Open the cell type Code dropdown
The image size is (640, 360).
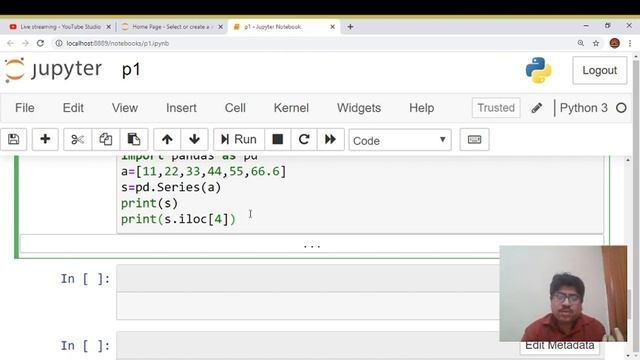pyautogui.click(x=400, y=140)
